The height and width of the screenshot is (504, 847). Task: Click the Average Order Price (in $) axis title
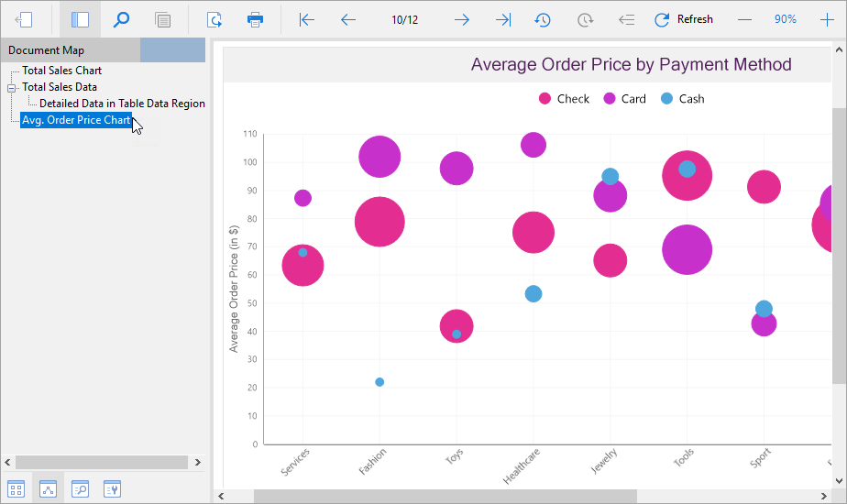point(234,289)
